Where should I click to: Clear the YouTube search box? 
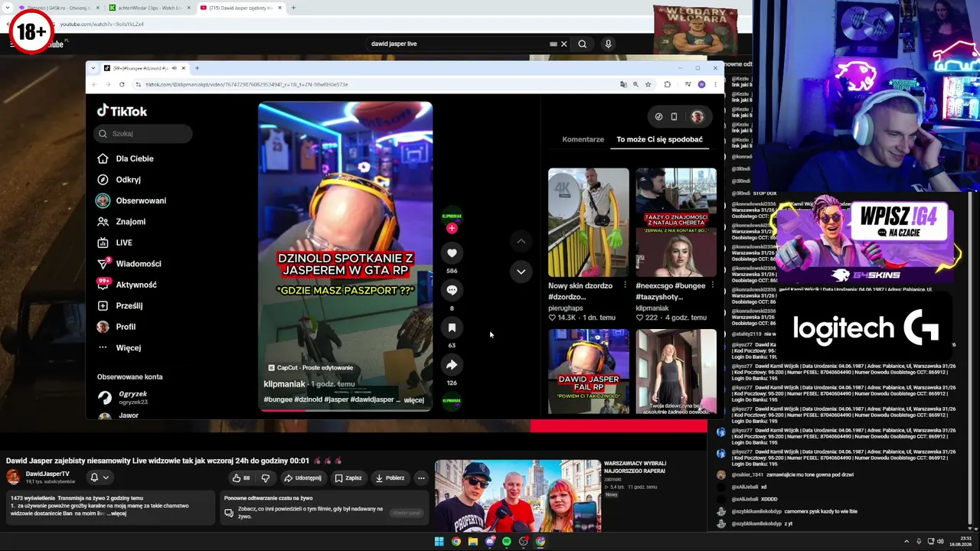pos(564,44)
